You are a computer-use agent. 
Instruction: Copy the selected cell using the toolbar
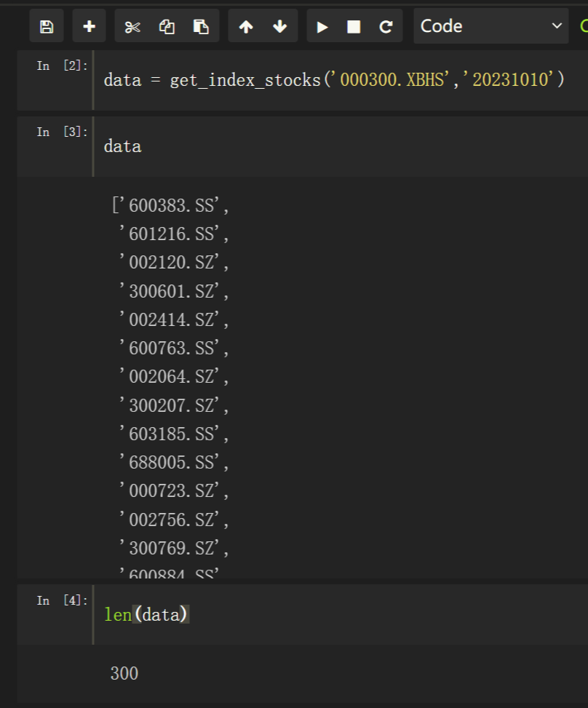[167, 27]
